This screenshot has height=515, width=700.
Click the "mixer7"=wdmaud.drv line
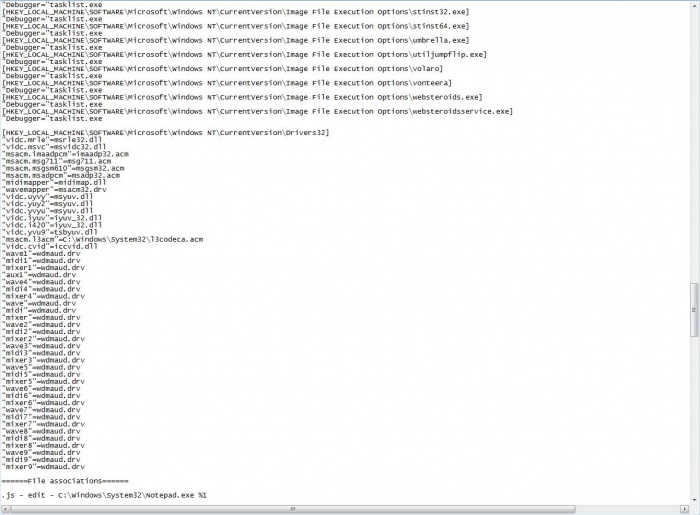pyautogui.click(x=43, y=424)
